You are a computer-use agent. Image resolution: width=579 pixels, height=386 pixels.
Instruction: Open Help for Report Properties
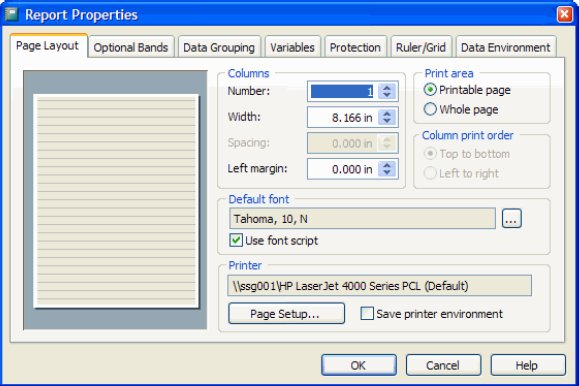tap(528, 365)
